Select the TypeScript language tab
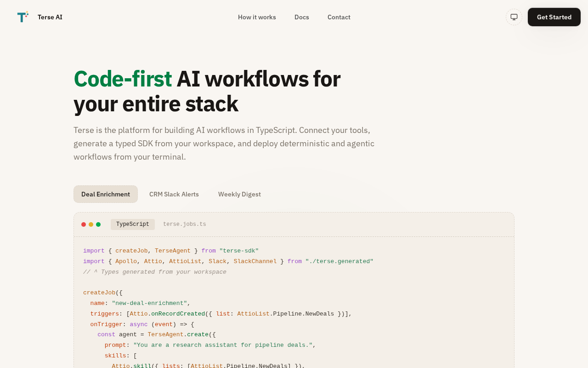 tap(133, 224)
